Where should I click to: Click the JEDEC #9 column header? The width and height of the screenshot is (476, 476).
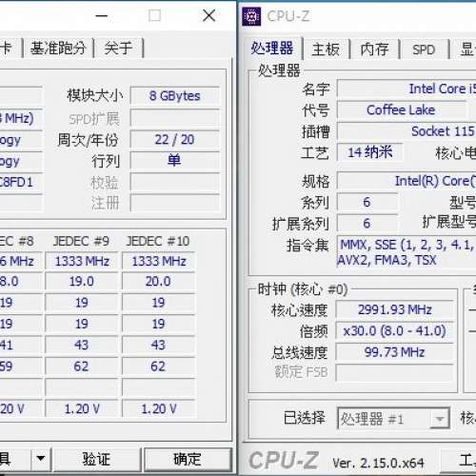pos(81,241)
